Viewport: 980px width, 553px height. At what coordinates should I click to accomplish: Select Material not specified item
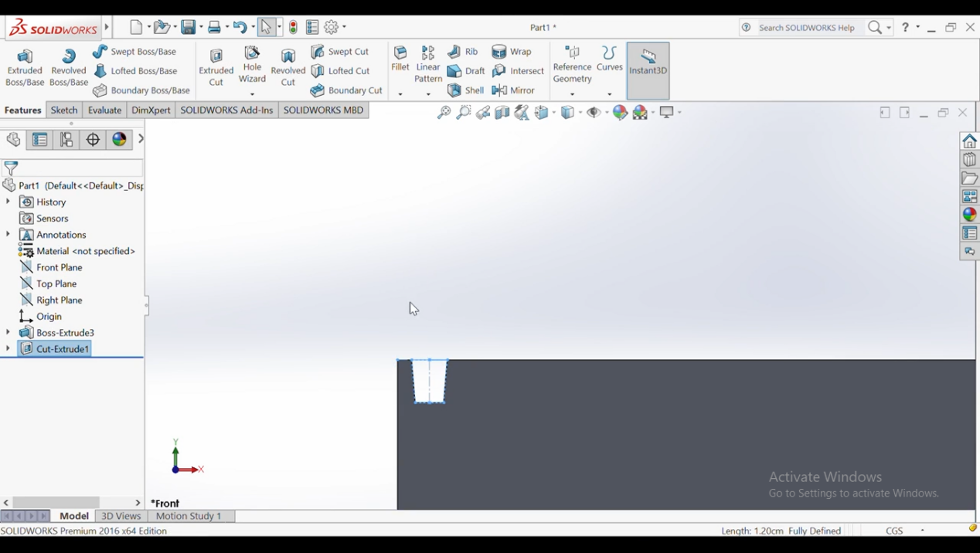(77, 251)
